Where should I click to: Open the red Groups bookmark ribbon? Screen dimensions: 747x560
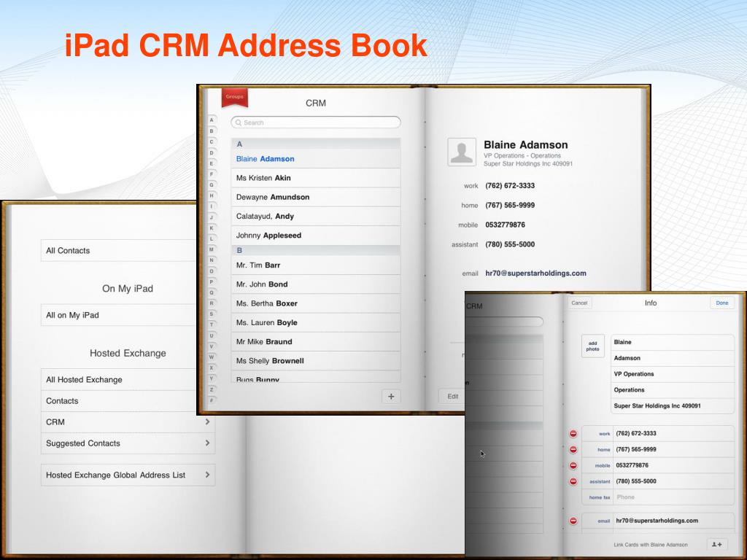click(x=234, y=97)
